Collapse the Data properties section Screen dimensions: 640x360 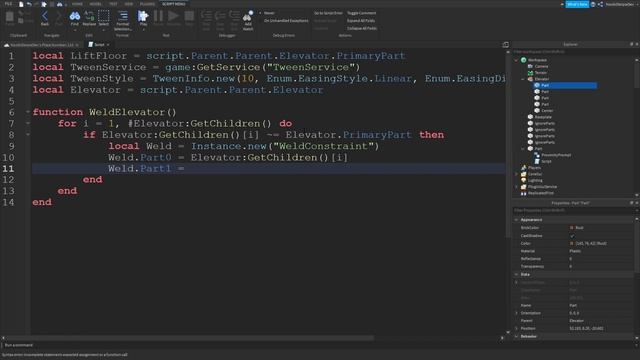point(516,275)
